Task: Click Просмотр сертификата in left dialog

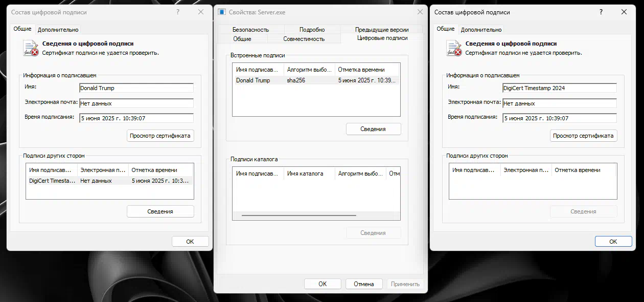Action: (160, 136)
